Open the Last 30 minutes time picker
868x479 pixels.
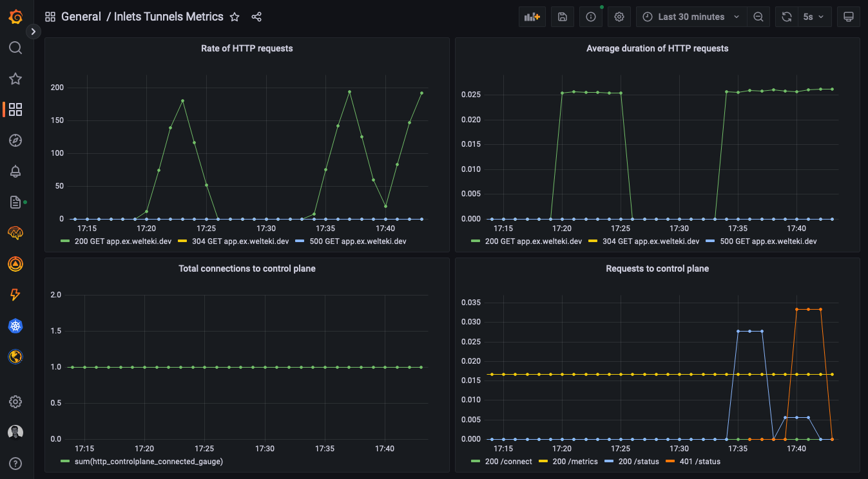(691, 17)
